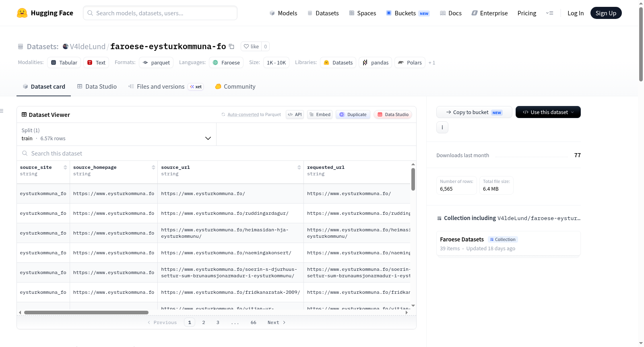Sort by the source_url column icon
The height and width of the screenshot is (347, 644).
(x=299, y=167)
